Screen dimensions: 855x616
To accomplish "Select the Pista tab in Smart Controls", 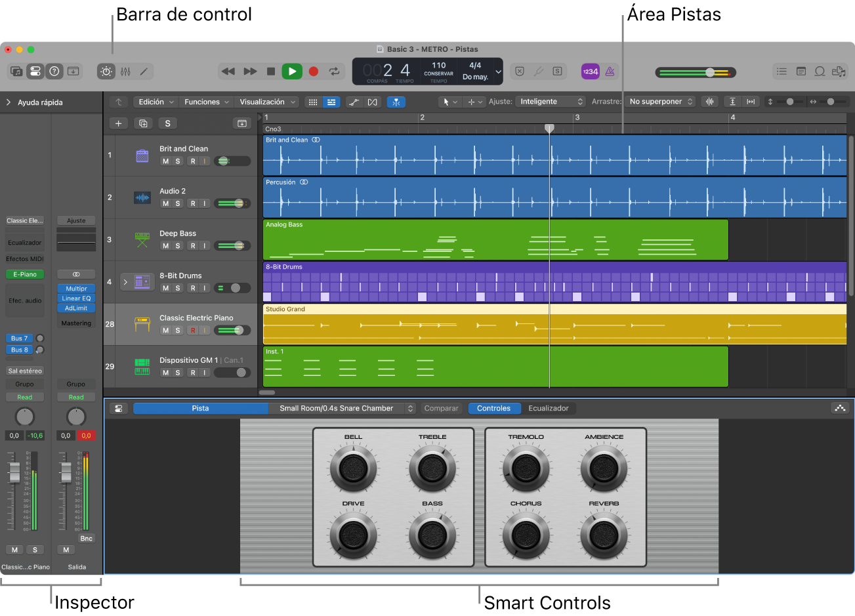I will pos(200,408).
